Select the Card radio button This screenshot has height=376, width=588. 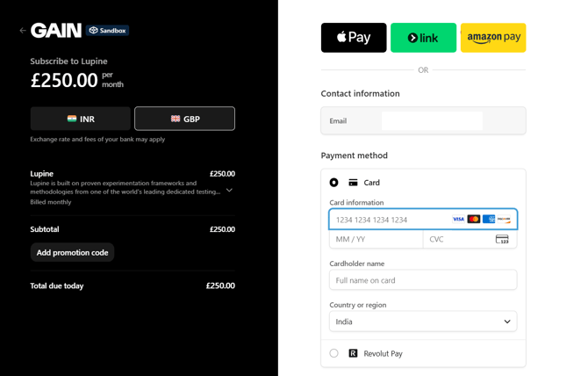pos(333,183)
